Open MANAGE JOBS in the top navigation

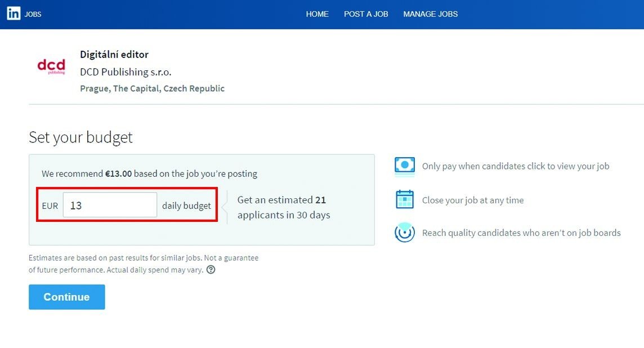tap(430, 14)
